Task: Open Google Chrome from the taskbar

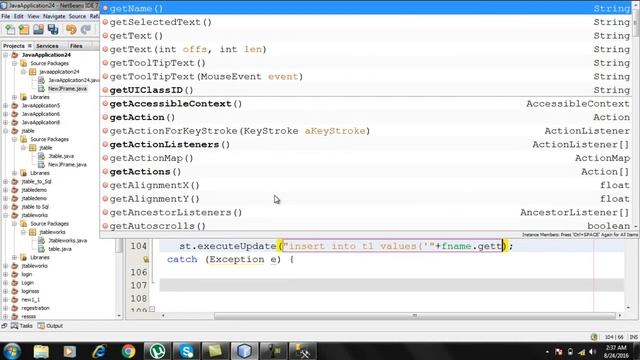Action: pos(128,351)
